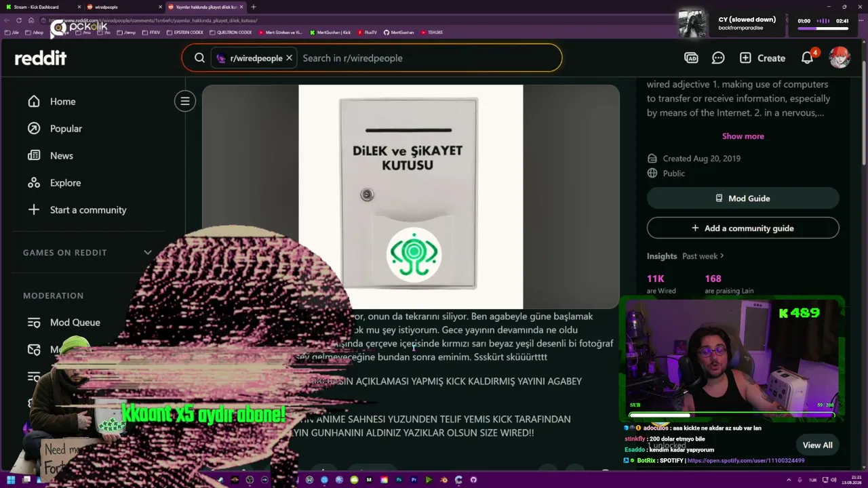Open the MertGunhan | Kick bookmark
The height and width of the screenshot is (488, 868).
pos(330,33)
